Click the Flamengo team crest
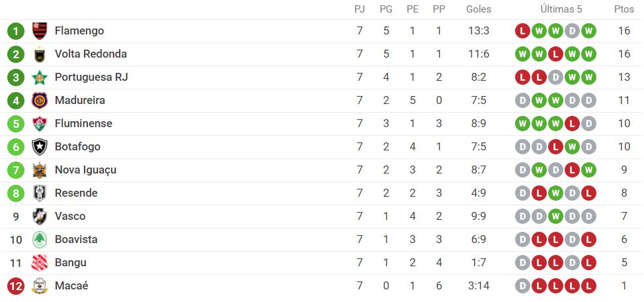Screen dimensions: 644x302 pos(40,31)
